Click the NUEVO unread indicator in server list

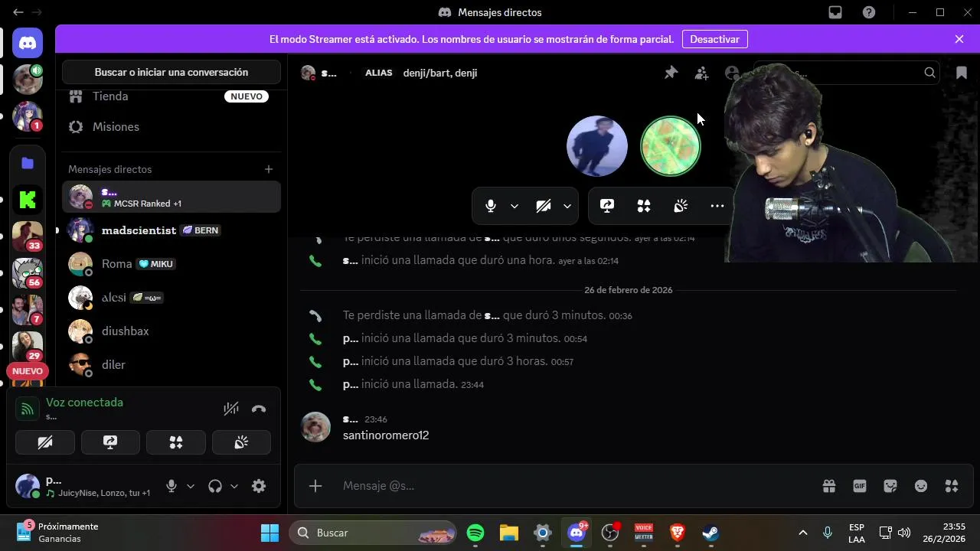coord(28,371)
